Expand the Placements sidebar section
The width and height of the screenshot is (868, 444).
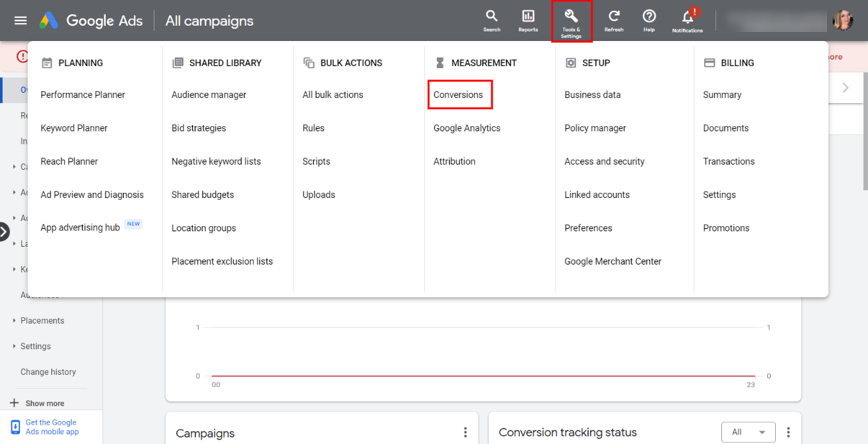pos(41,320)
